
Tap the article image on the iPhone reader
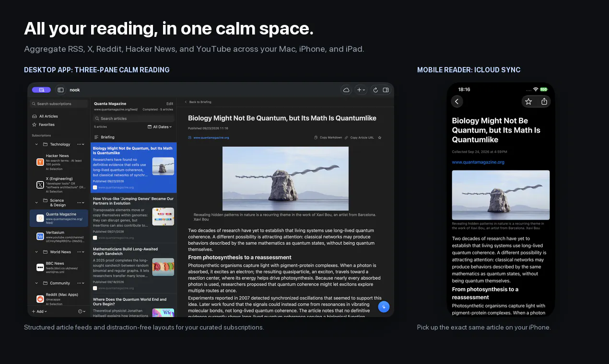[501, 195]
